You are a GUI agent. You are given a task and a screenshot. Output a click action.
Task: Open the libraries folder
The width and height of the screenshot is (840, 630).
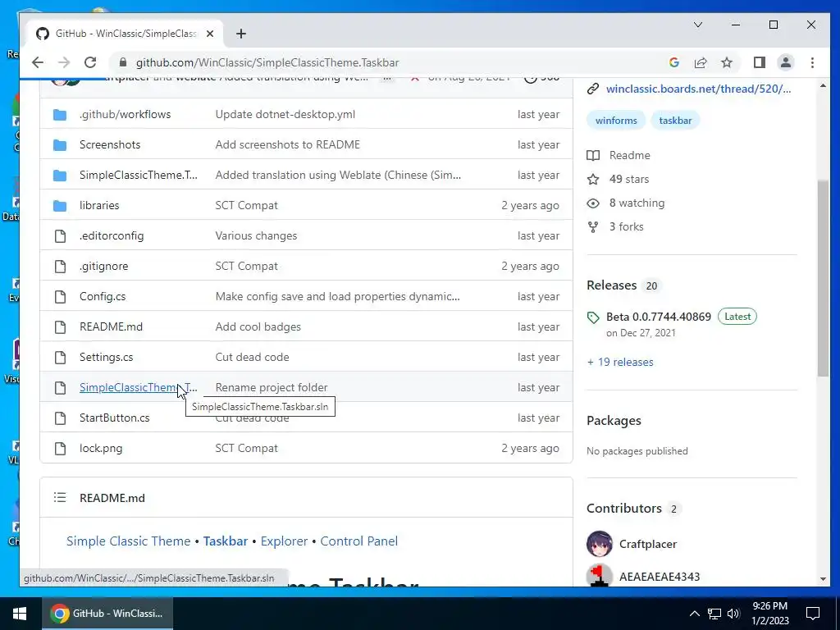pos(99,205)
